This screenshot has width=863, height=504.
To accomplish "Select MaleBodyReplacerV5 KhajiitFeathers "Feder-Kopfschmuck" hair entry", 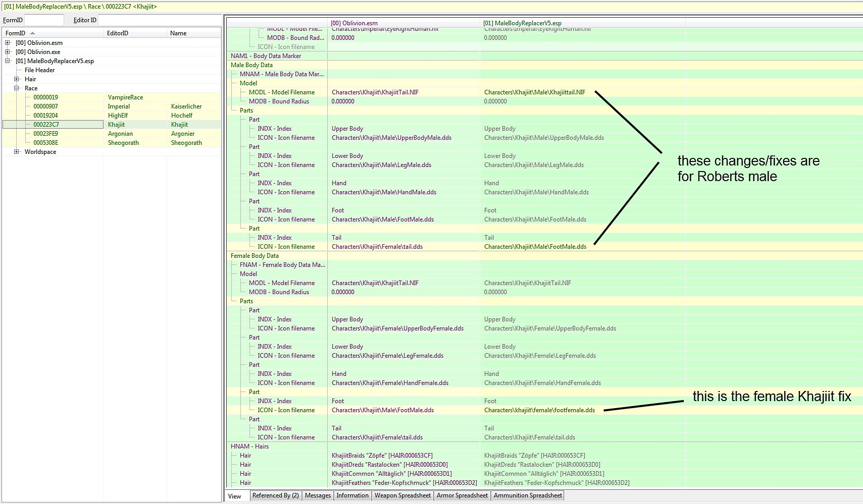I will 556,483.
